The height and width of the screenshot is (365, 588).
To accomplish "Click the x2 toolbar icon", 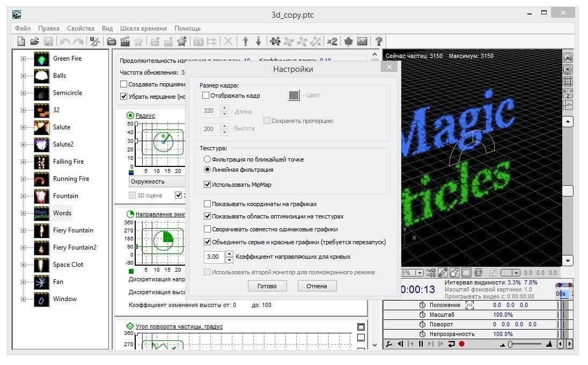I will 332,41.
